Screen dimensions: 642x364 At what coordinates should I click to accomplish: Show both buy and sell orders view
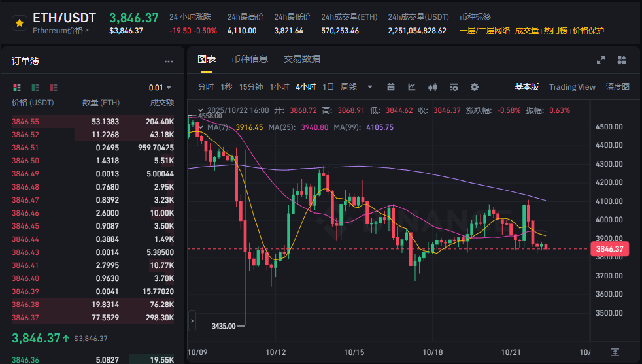(x=17, y=88)
